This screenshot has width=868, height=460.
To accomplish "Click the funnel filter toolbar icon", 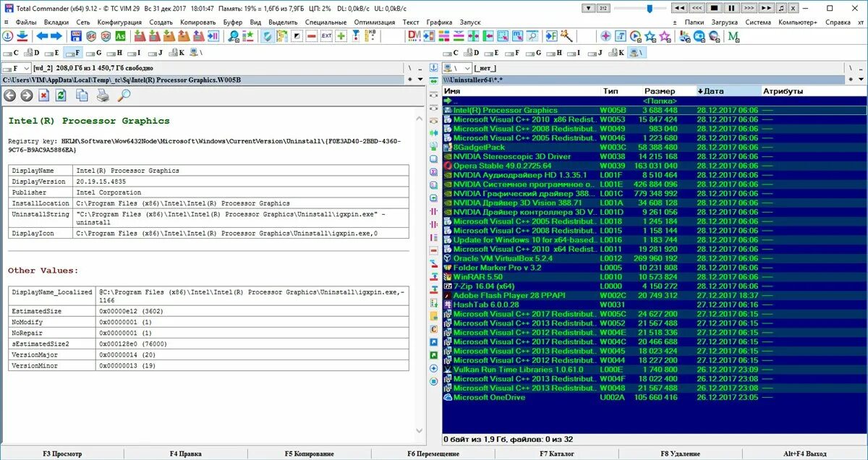I will (357, 36).
